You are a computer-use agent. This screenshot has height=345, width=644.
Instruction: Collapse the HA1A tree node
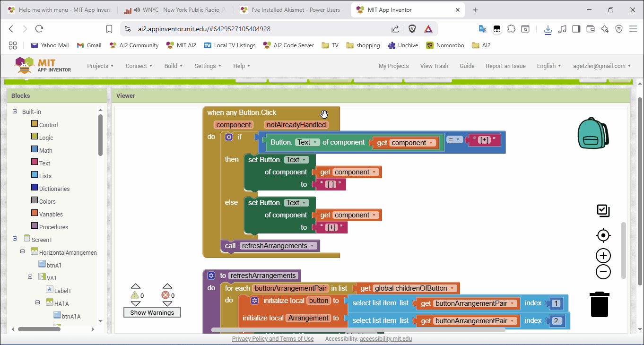[38, 303]
